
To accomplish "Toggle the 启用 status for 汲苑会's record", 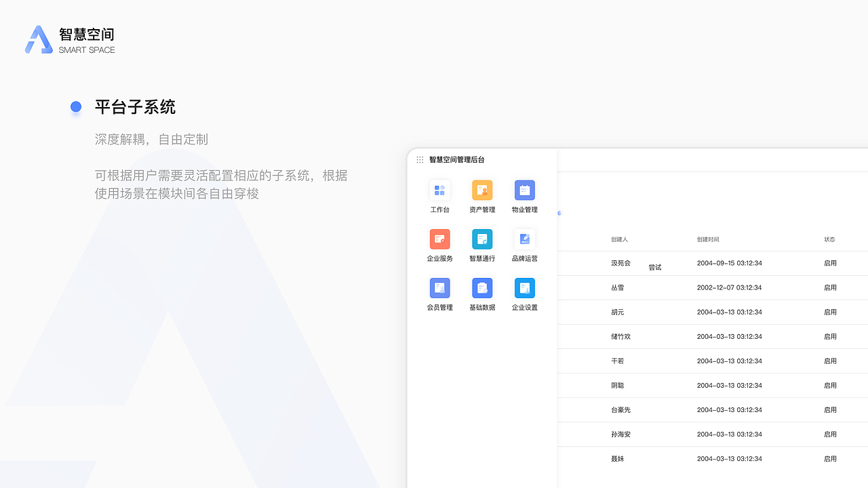I will [830, 263].
